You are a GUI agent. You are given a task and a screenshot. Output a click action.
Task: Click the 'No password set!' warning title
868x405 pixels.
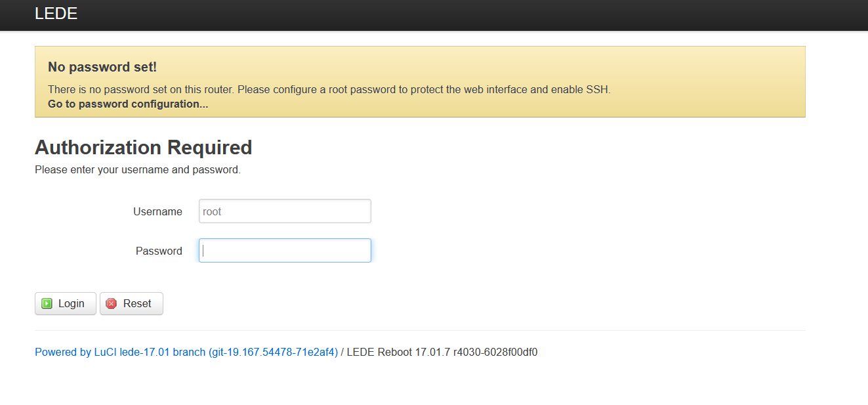point(102,67)
